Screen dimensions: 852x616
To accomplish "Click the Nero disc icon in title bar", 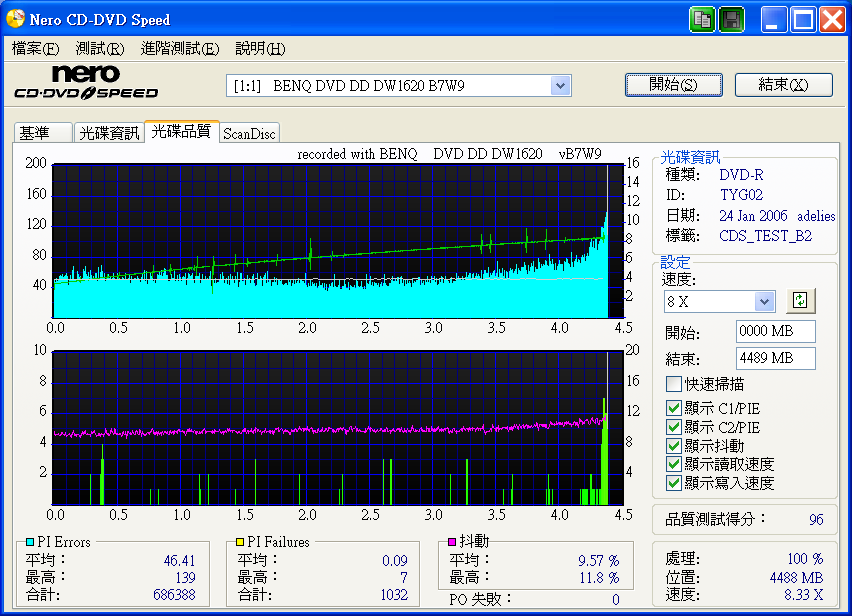I will click(x=15, y=19).
